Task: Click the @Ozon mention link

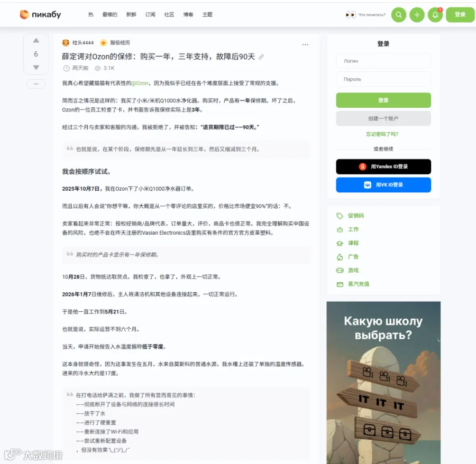Action: click(x=140, y=83)
